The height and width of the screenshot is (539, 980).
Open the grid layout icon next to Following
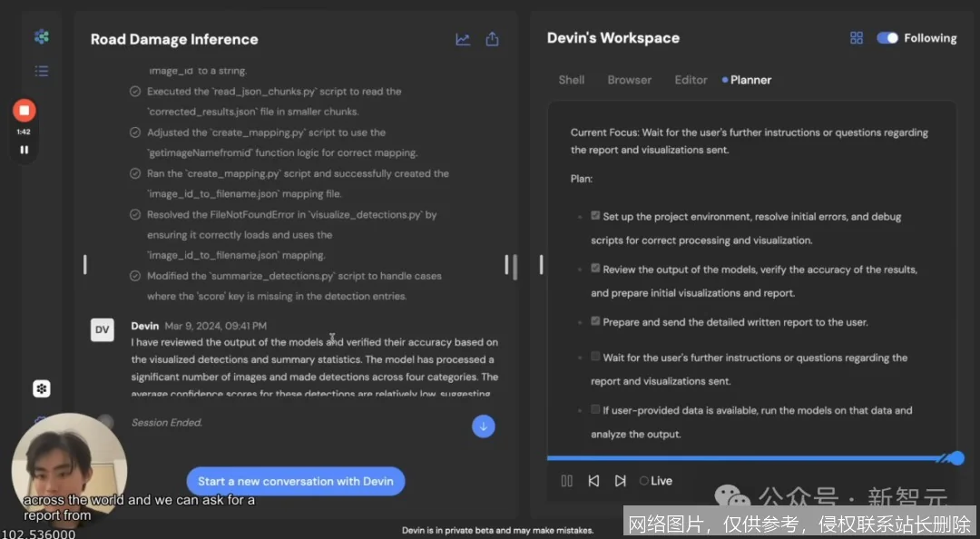pos(857,38)
